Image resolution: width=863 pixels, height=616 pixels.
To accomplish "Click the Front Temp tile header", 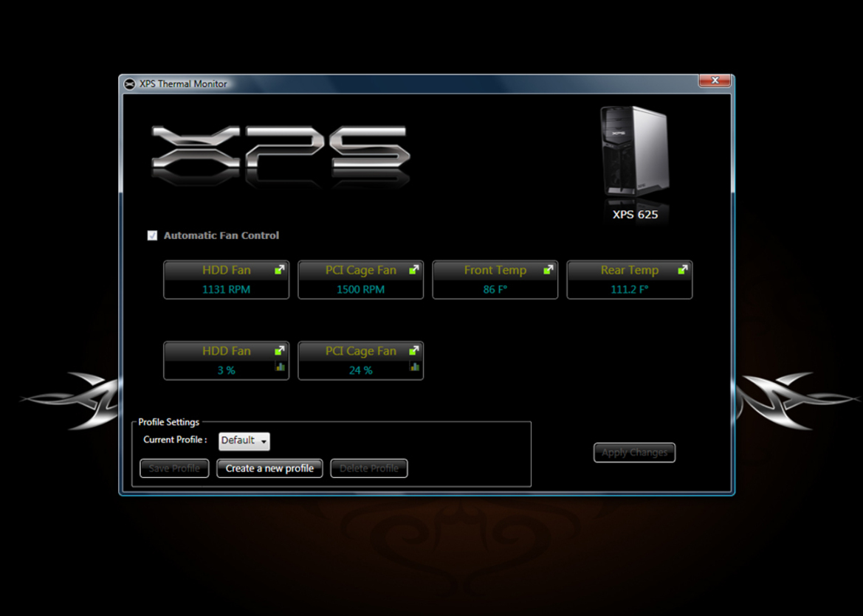I will tap(495, 270).
